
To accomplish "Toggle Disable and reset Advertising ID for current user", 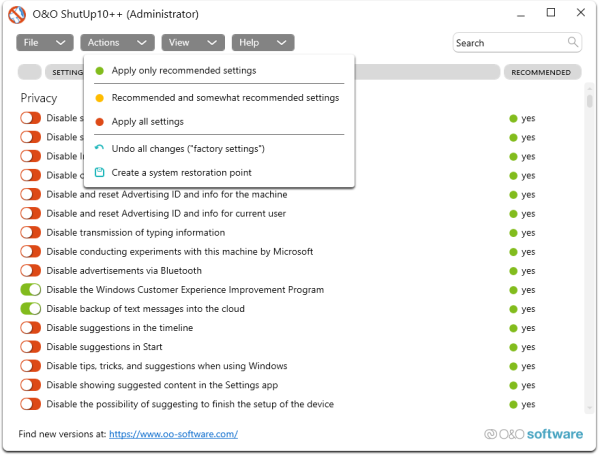I will pyautogui.click(x=31, y=214).
